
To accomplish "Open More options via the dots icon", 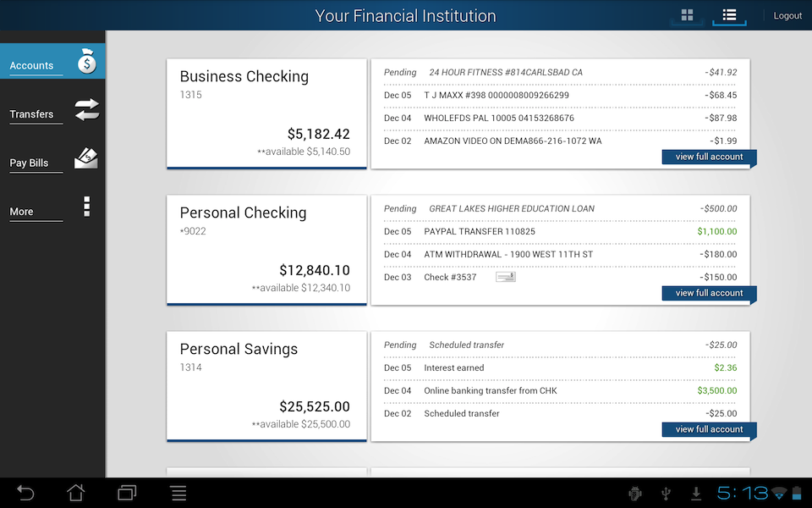I will tap(86, 207).
